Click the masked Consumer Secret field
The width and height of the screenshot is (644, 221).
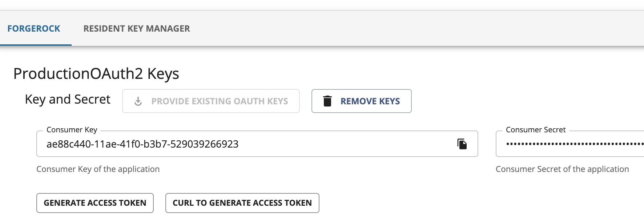[570, 144]
